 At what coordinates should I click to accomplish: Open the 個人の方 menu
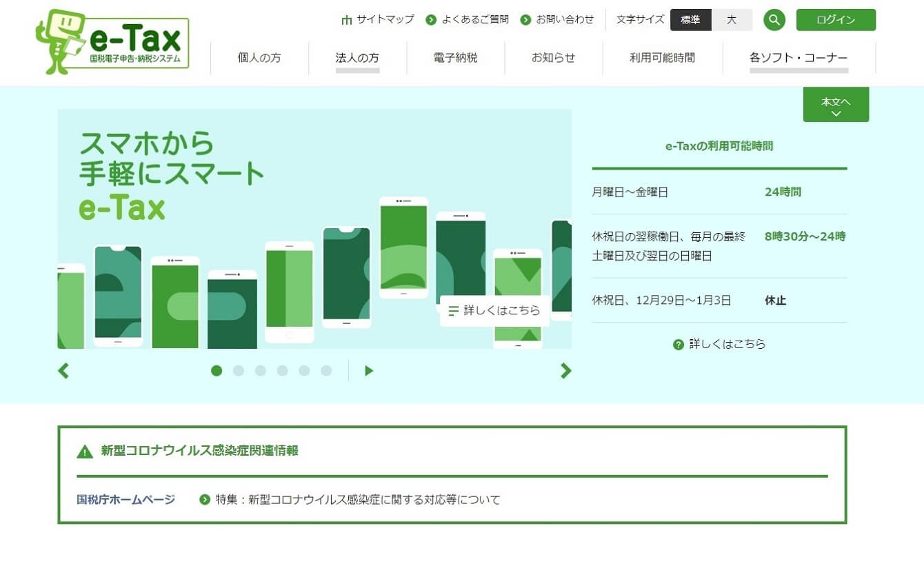pyautogui.click(x=259, y=58)
